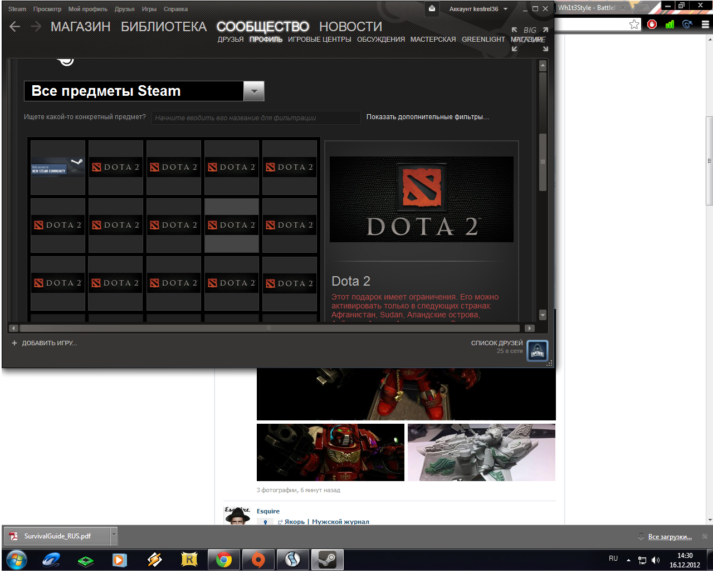Open the Игры menu
This screenshot has height=588, width=713.
coord(149,9)
